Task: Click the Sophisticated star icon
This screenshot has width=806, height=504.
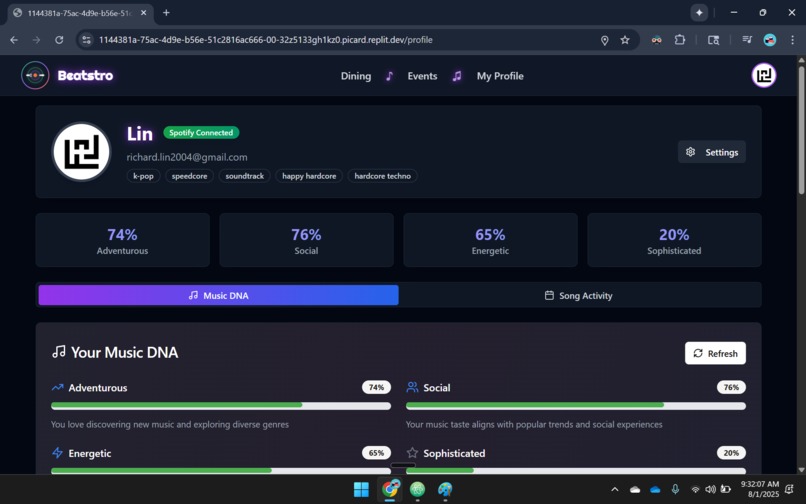Action: (412, 453)
